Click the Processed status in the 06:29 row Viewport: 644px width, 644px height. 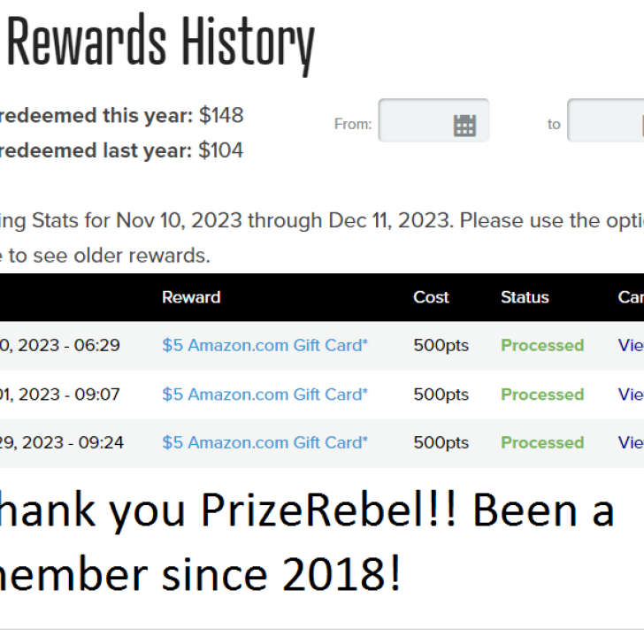tap(542, 345)
